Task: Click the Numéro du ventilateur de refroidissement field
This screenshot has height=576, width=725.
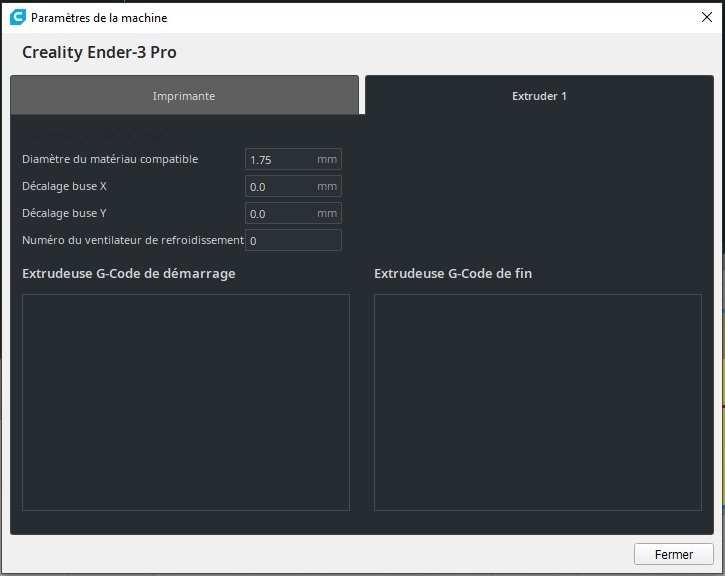Action: pos(293,240)
